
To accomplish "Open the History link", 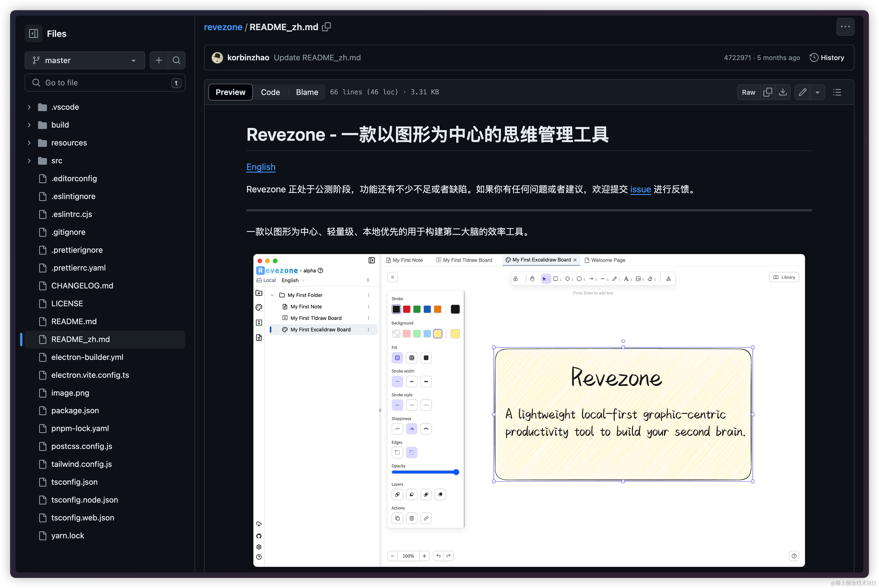I will tap(827, 58).
